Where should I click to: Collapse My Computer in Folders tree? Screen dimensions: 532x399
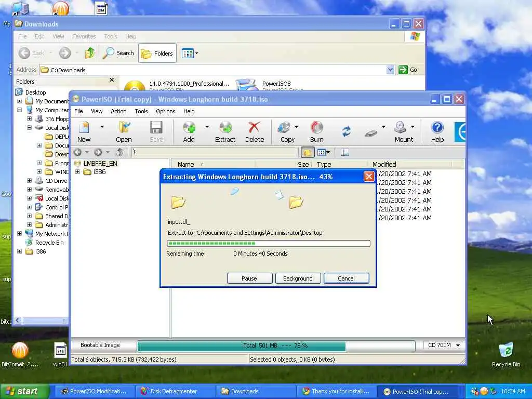click(x=19, y=110)
